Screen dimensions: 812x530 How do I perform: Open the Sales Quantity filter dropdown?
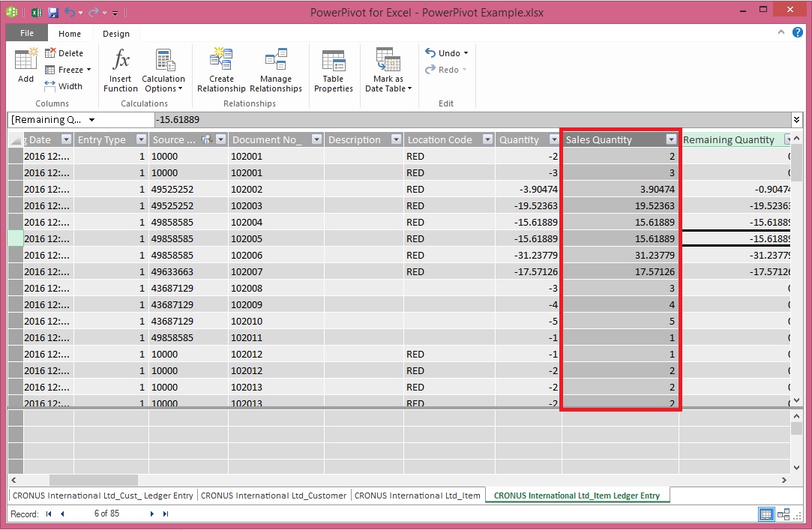coord(673,139)
